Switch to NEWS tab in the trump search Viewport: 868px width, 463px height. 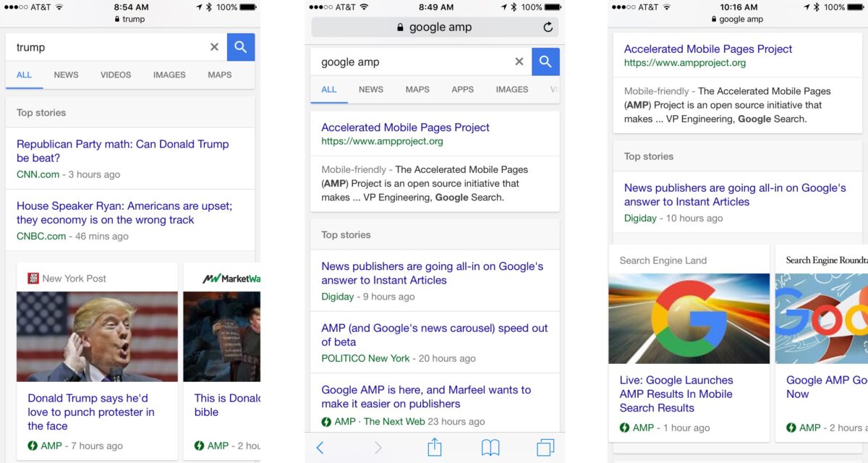66,75
